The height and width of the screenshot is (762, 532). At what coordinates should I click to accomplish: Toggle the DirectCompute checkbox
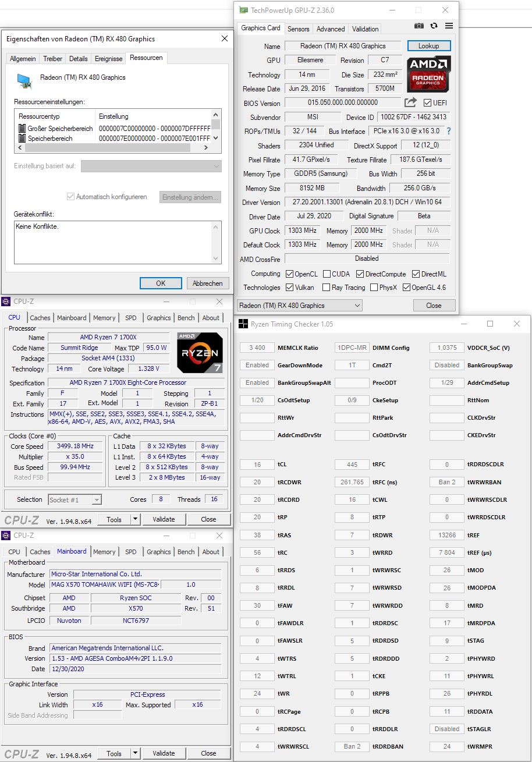(360, 274)
